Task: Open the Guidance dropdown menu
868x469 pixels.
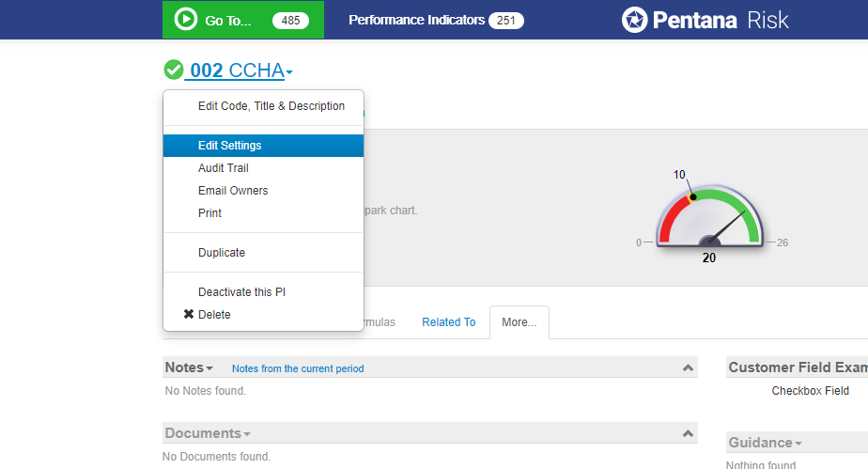Action: pyautogui.click(x=798, y=444)
